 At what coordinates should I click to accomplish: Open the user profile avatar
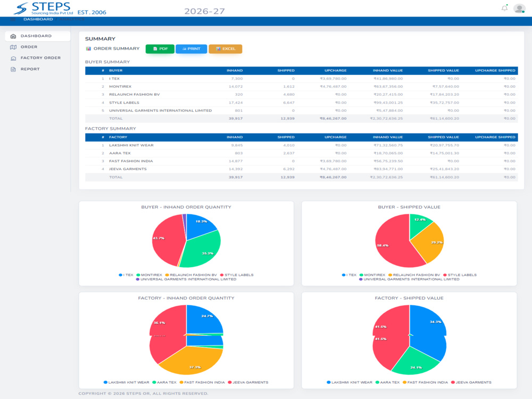(x=519, y=9)
